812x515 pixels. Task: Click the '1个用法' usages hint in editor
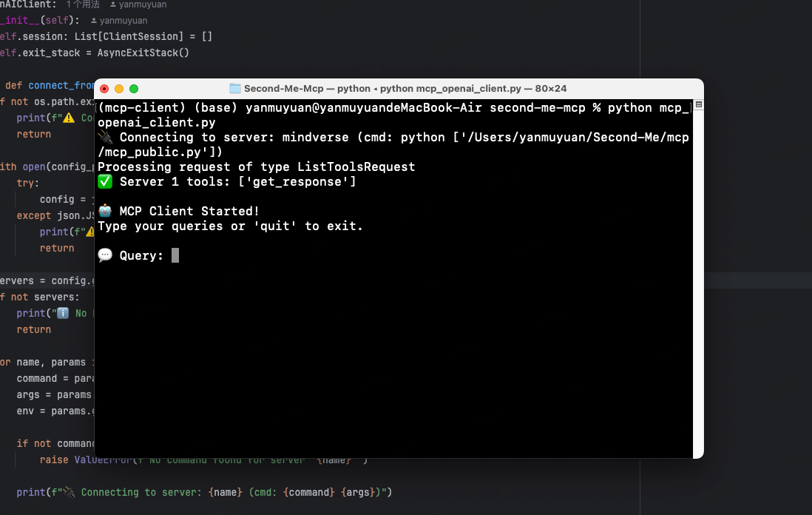(83, 4)
